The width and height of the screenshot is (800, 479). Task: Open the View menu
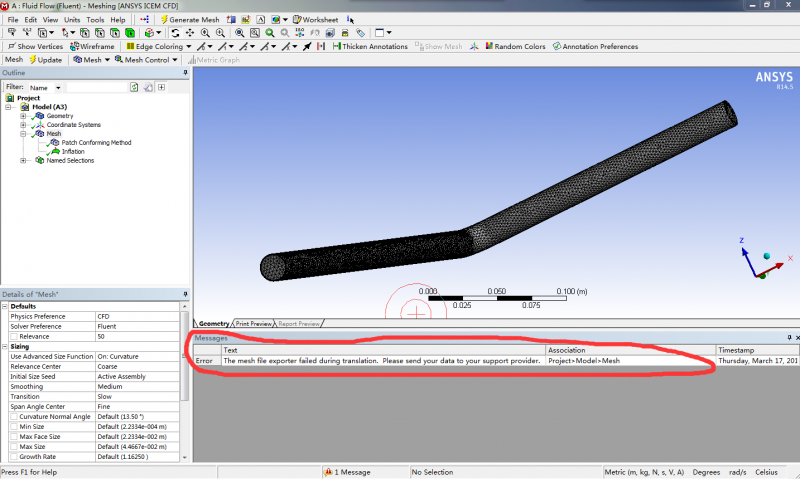point(50,20)
